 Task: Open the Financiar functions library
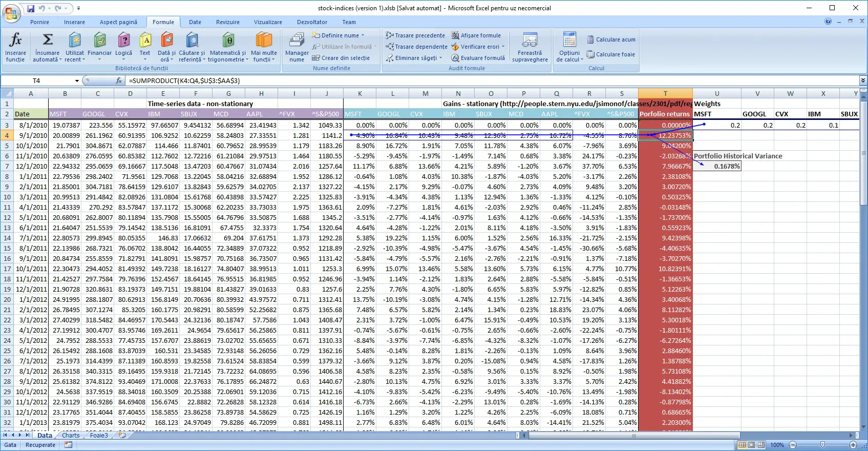99,47
